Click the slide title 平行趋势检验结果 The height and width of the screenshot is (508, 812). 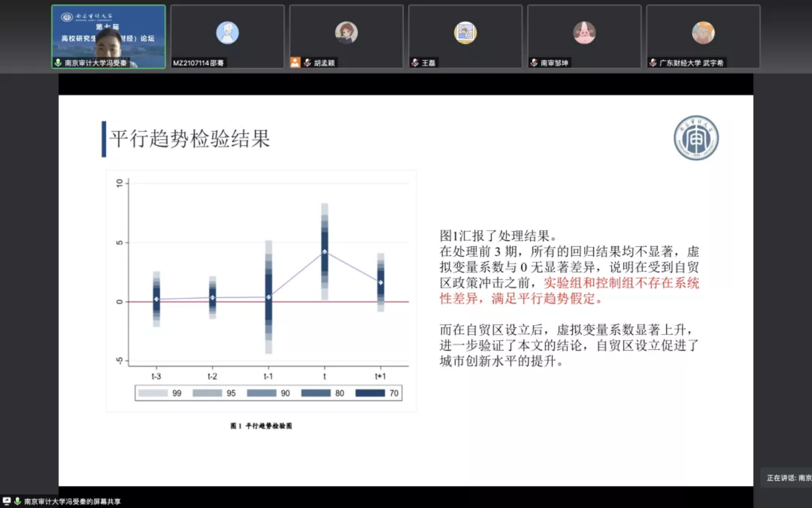tap(190, 139)
